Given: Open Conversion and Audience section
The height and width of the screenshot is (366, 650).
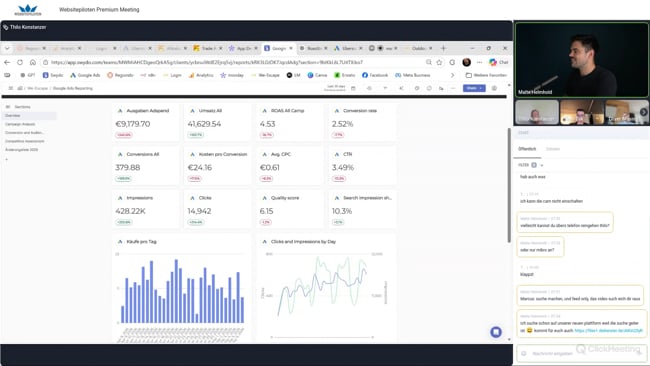Looking at the screenshot, I should point(24,133).
